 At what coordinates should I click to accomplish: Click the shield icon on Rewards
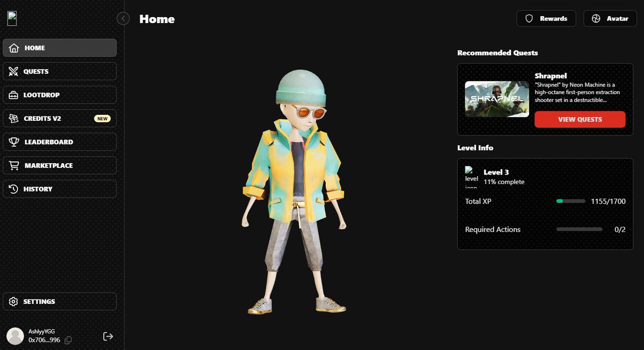coord(529,19)
